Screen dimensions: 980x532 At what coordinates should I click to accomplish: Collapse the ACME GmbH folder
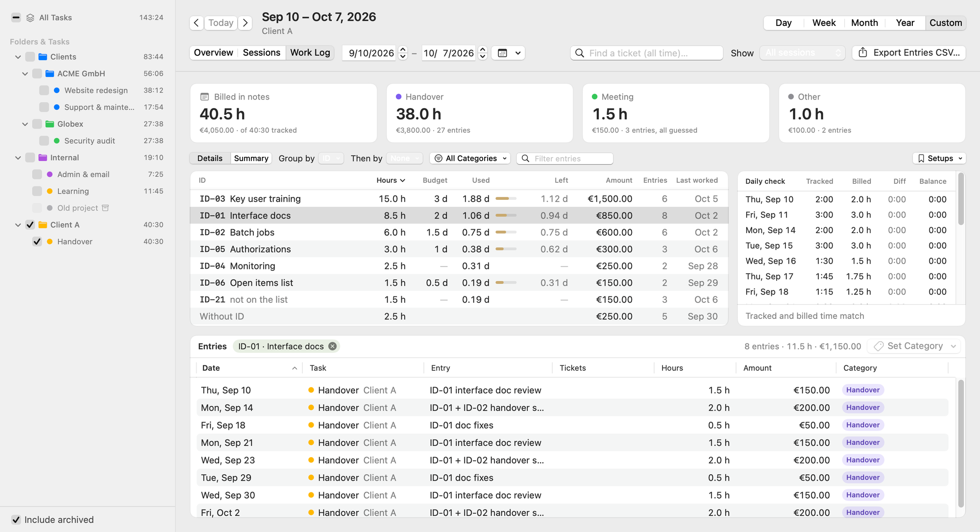point(25,73)
